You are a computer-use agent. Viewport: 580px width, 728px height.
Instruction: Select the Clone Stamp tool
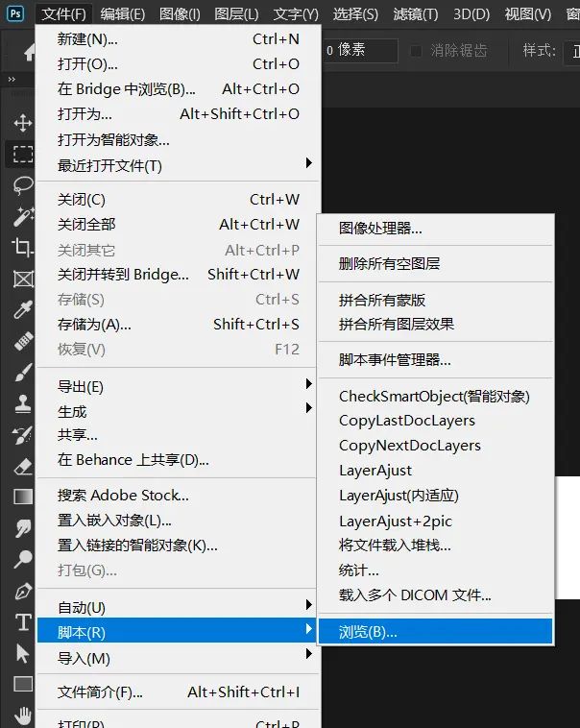[x=23, y=403]
